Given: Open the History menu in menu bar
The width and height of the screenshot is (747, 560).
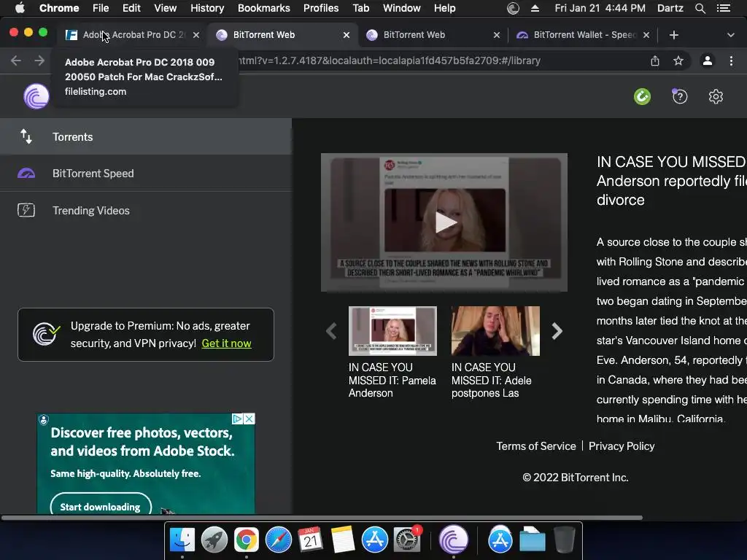Looking at the screenshot, I should click(x=206, y=8).
